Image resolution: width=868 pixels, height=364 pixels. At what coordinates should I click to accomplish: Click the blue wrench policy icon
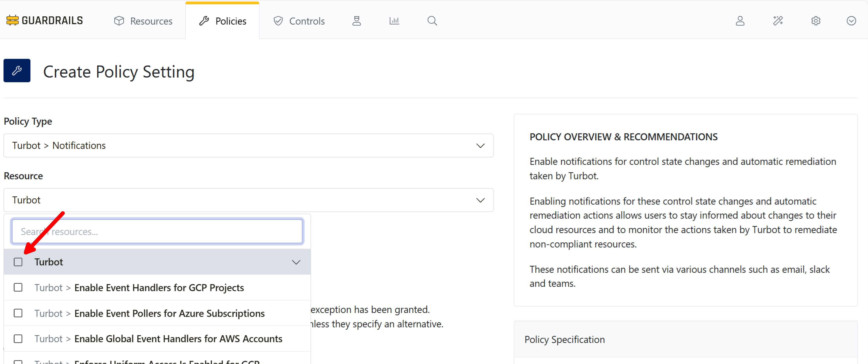(17, 71)
